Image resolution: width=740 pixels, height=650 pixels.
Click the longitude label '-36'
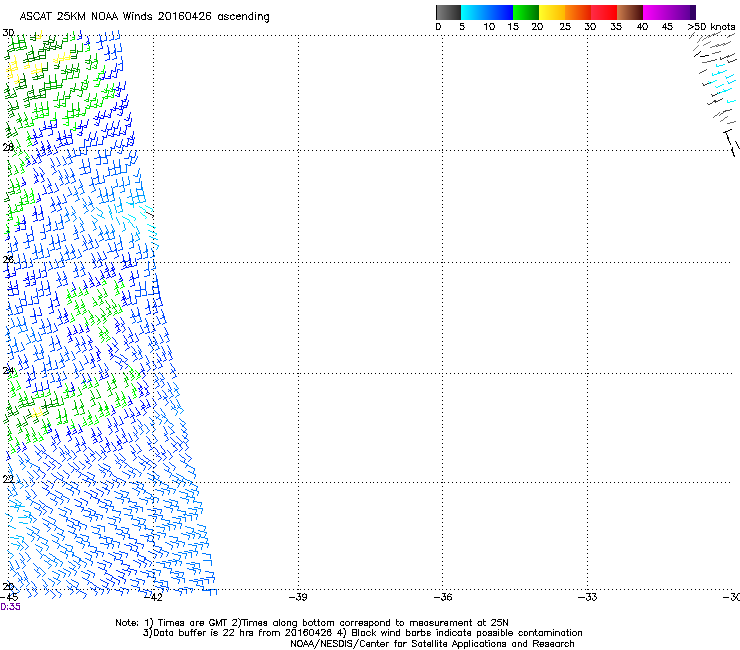tap(443, 597)
